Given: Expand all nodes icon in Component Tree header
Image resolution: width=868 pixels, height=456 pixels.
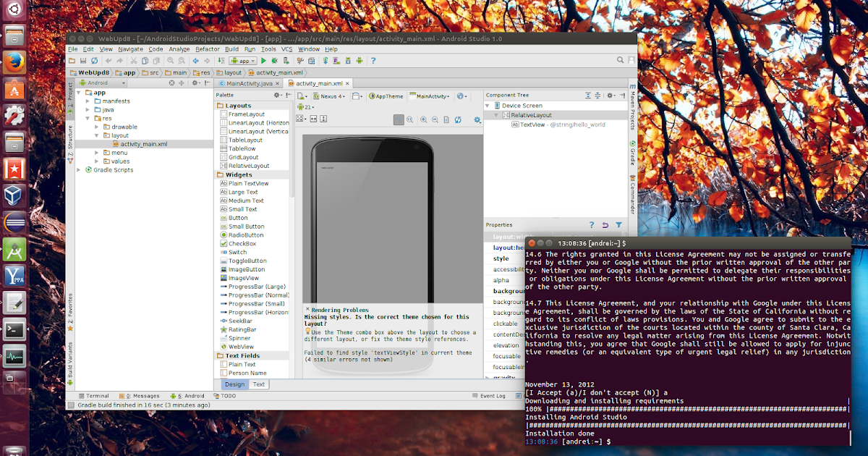Looking at the screenshot, I should click(x=588, y=96).
